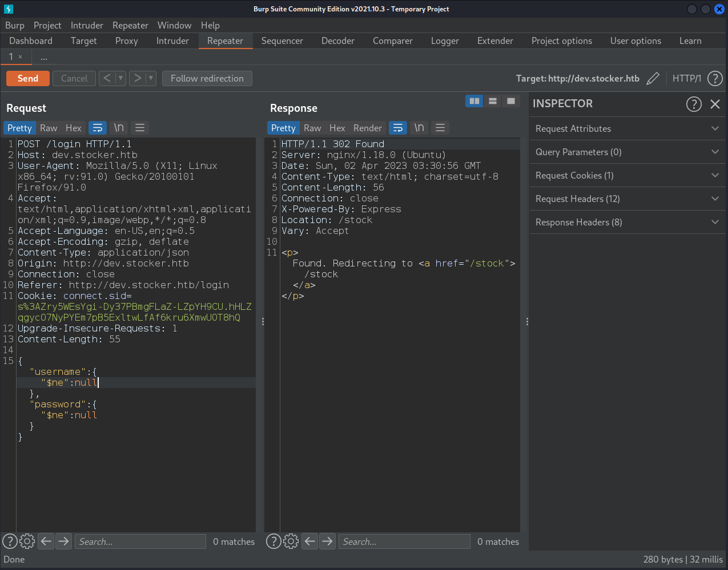Go to next match in Response search
The image size is (728, 570).
327,541
